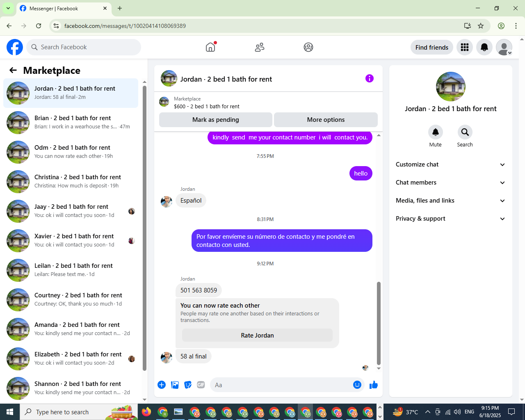The height and width of the screenshot is (420, 525).
Task: Open More options for the listing
Action: 326,120
